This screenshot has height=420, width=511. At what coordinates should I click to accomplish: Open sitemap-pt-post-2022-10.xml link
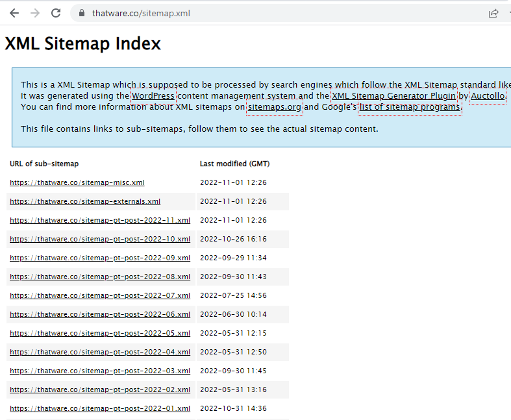click(x=100, y=239)
